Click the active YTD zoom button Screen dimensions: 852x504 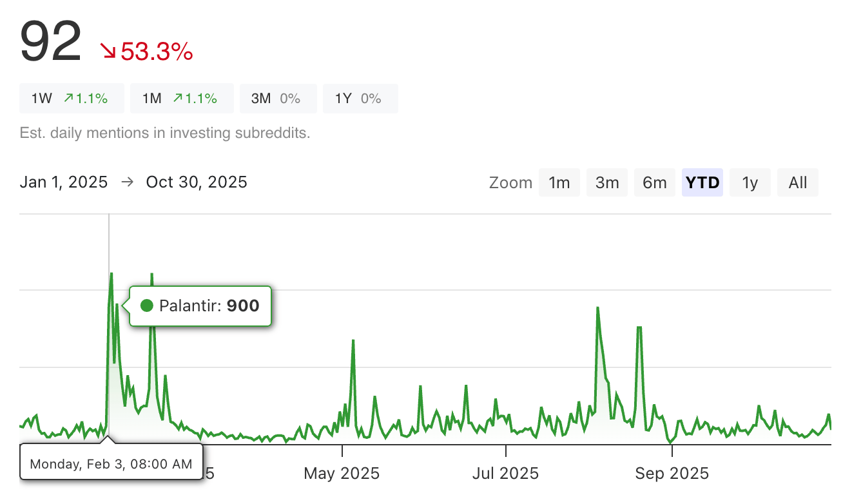point(702,182)
